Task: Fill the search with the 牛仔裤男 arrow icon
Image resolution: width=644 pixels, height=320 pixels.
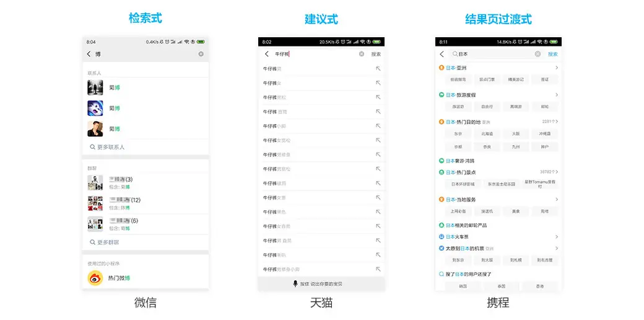Action: (378, 69)
